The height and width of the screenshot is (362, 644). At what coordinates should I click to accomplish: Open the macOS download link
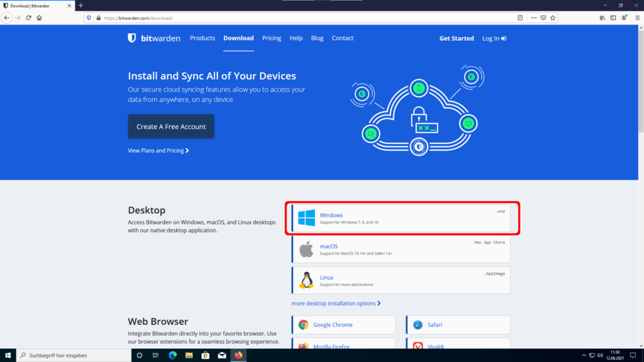(x=401, y=249)
